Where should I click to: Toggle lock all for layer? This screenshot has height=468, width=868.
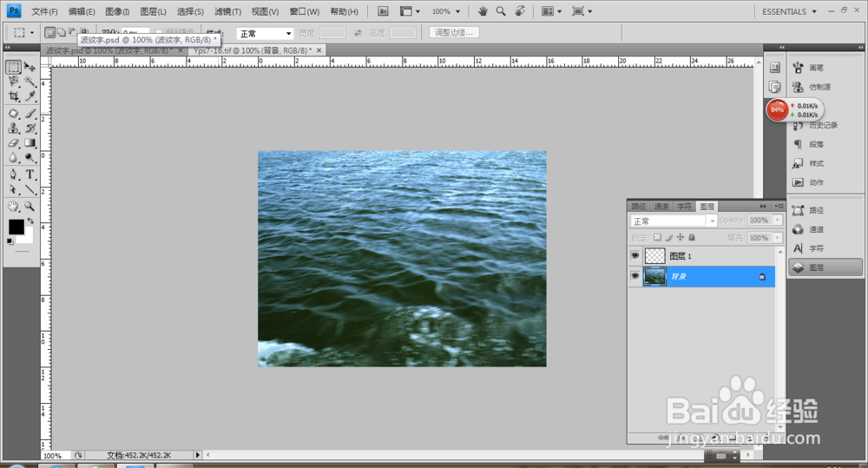click(692, 237)
